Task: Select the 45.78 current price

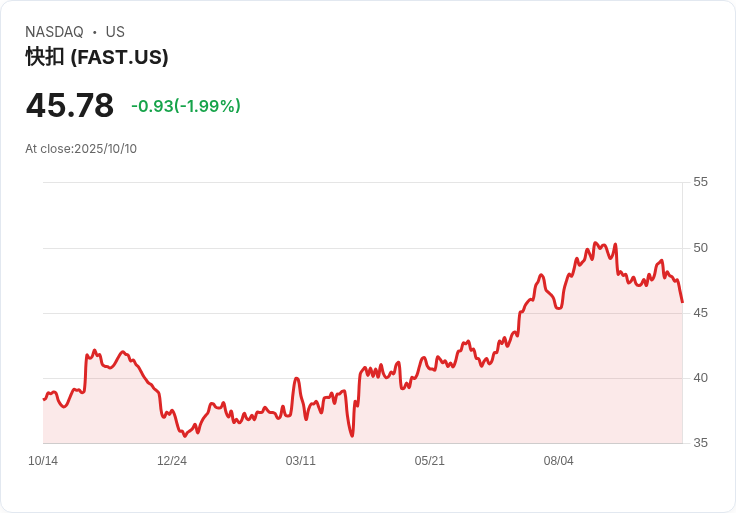Action: (x=70, y=105)
